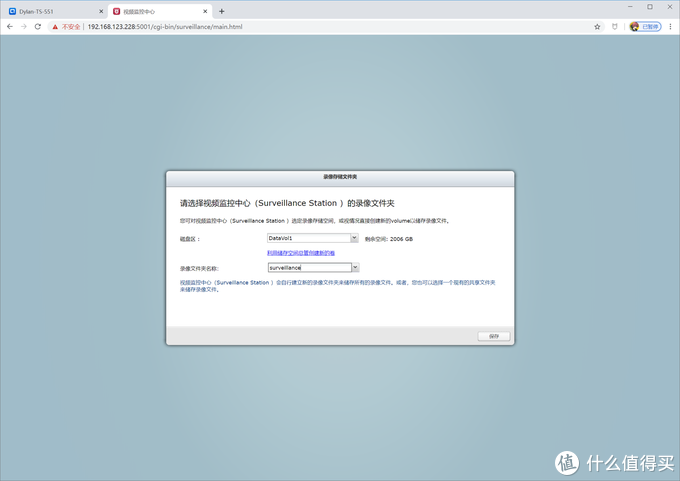This screenshot has width=680, height=481.
Task: Click the free space 2006 GB text
Action: [389, 239]
